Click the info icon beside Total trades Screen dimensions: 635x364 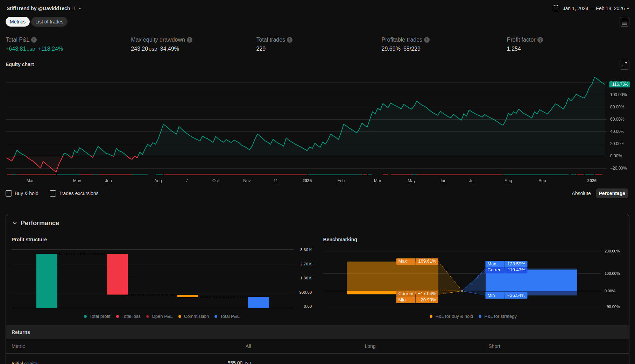click(290, 40)
